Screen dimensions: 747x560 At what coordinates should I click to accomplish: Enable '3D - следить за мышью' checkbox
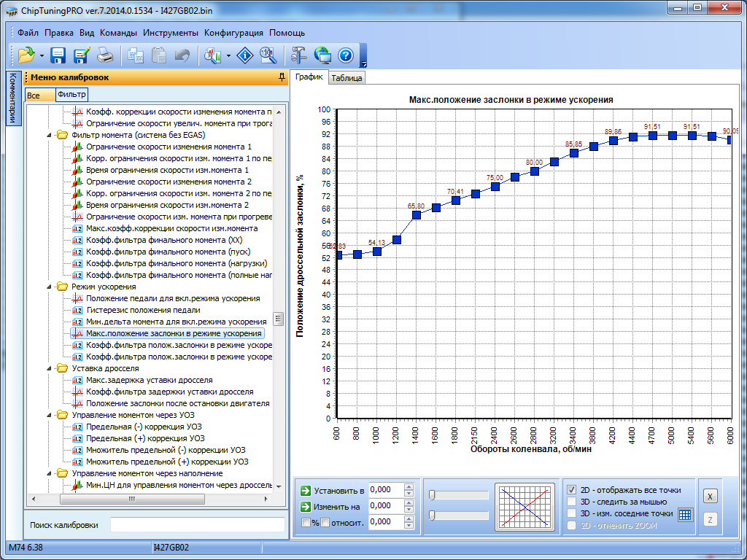point(572,502)
